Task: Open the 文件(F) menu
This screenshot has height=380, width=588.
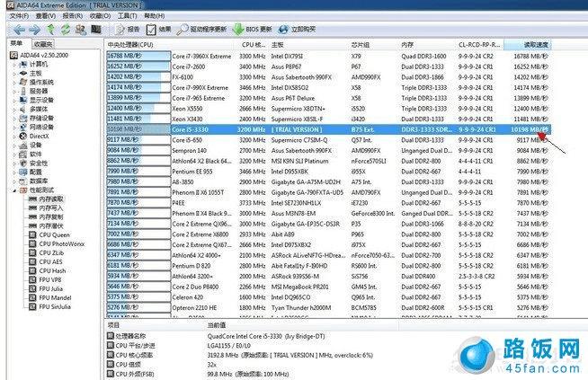Action: [x=19, y=16]
